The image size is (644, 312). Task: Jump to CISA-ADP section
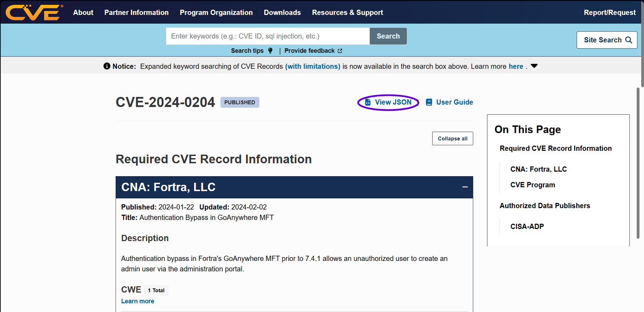coord(527,227)
